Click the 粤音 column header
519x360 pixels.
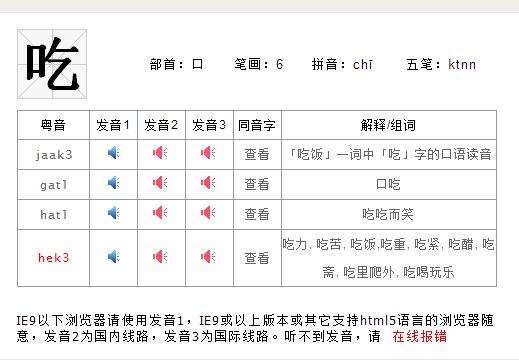coord(53,125)
